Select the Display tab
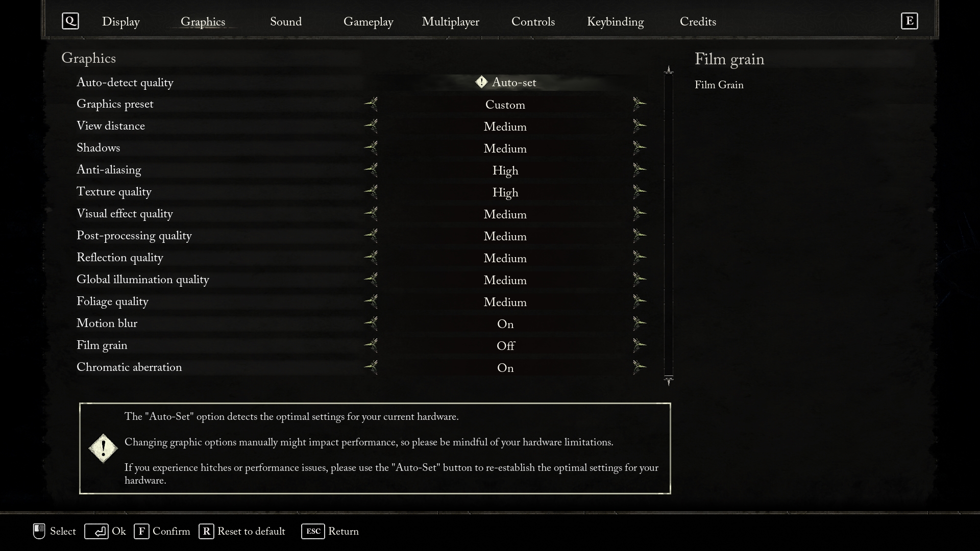 click(x=120, y=21)
